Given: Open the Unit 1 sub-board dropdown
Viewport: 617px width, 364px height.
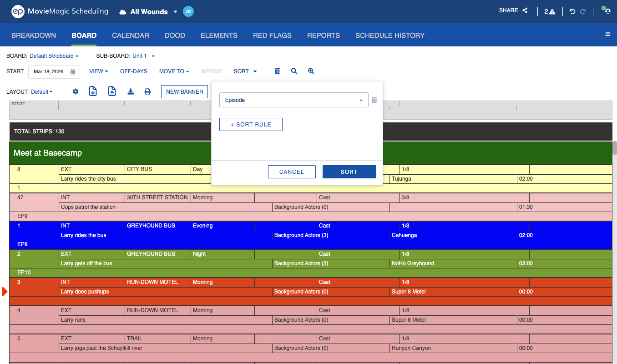Looking at the screenshot, I should [144, 56].
